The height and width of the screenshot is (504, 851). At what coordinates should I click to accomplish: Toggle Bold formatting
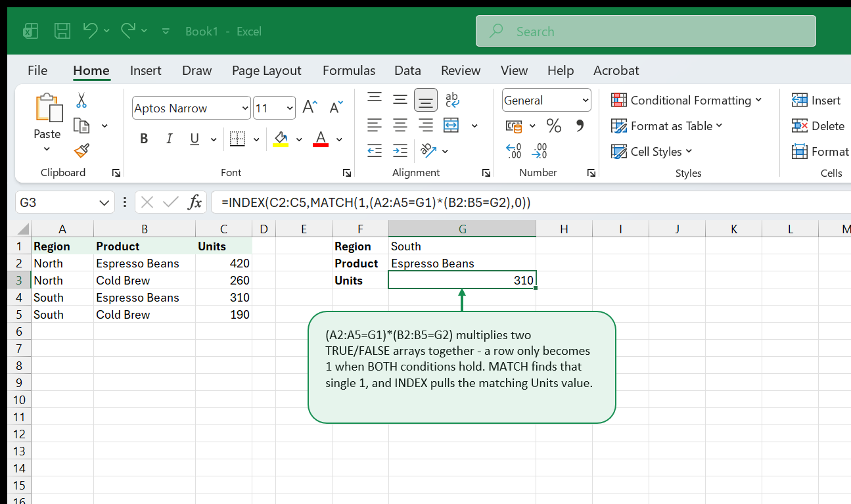point(144,139)
